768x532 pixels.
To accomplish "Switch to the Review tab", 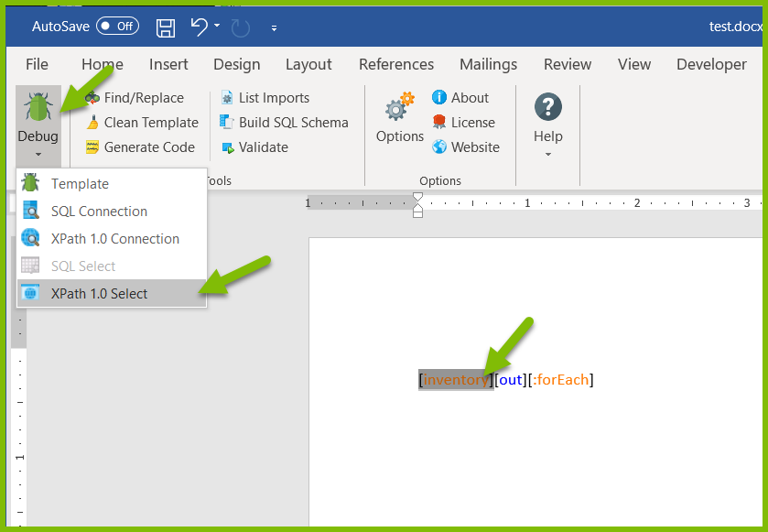I will point(568,64).
